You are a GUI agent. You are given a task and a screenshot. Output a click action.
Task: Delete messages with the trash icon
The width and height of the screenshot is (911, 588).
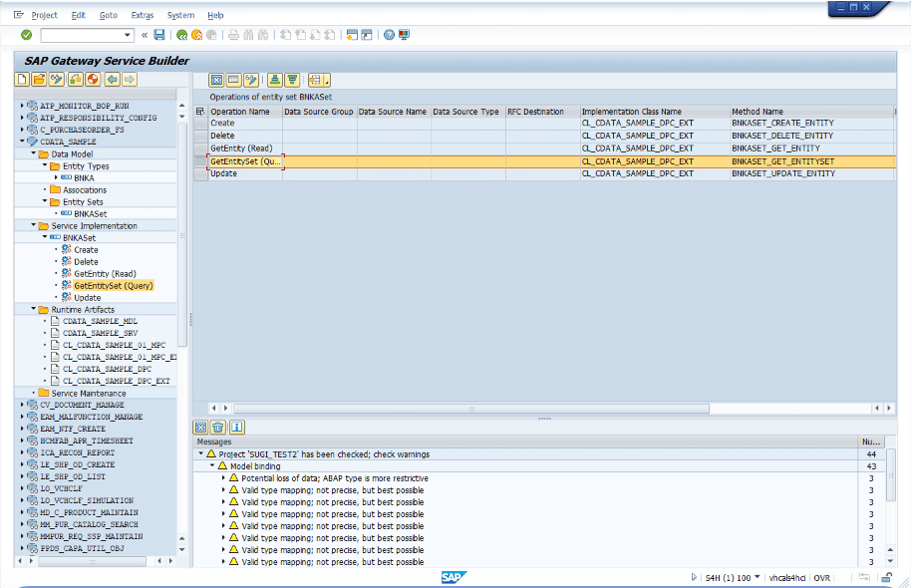coord(217,427)
